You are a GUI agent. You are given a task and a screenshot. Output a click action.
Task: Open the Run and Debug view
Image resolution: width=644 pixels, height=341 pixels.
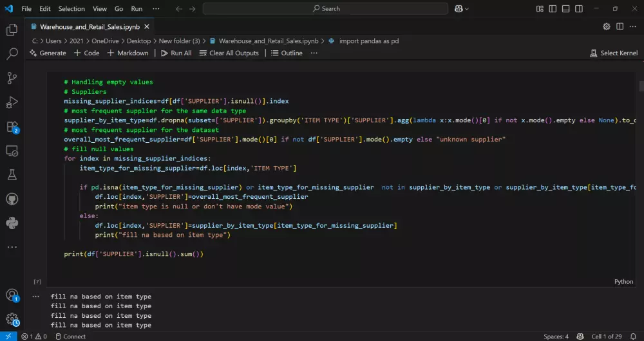[12, 102]
